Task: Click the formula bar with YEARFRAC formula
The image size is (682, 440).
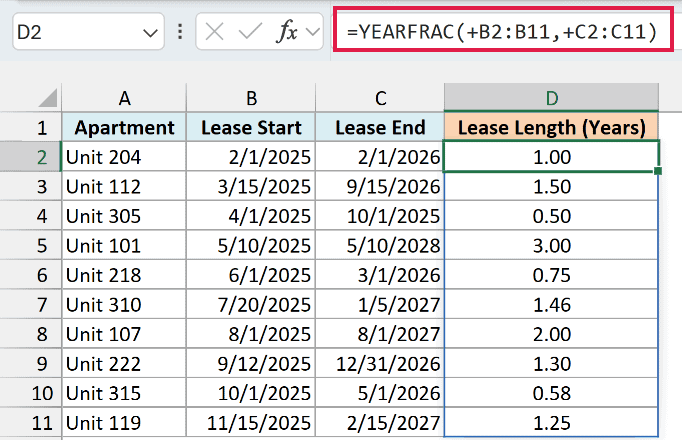Action: coord(503,30)
